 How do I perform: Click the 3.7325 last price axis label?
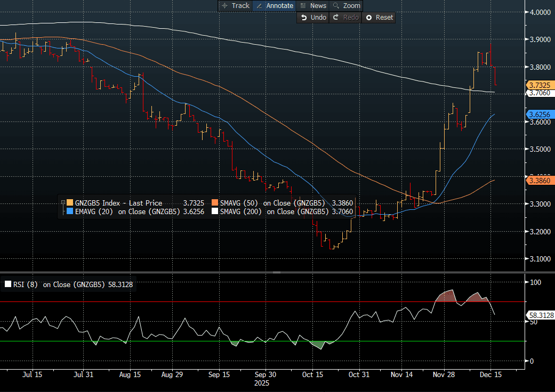(x=539, y=85)
